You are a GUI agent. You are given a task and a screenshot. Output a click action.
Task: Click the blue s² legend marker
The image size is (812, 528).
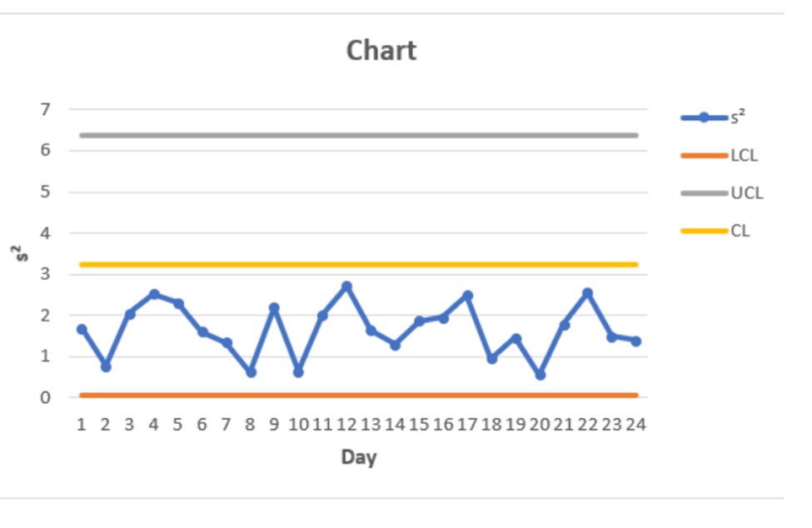point(704,117)
